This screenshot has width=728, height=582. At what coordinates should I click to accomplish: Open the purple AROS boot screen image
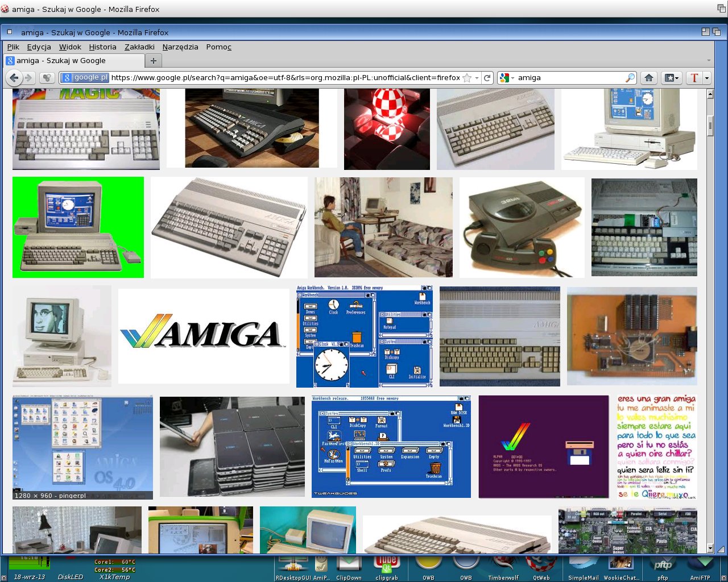[x=544, y=447]
